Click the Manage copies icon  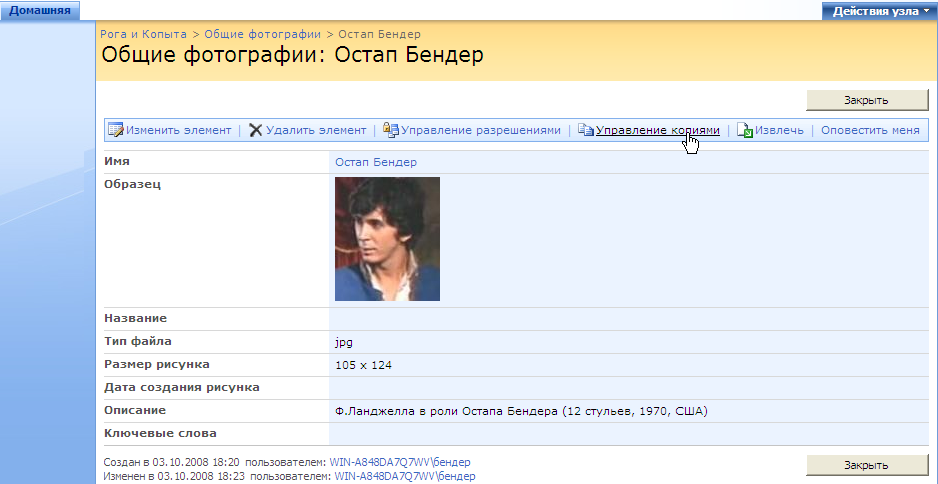pos(586,130)
